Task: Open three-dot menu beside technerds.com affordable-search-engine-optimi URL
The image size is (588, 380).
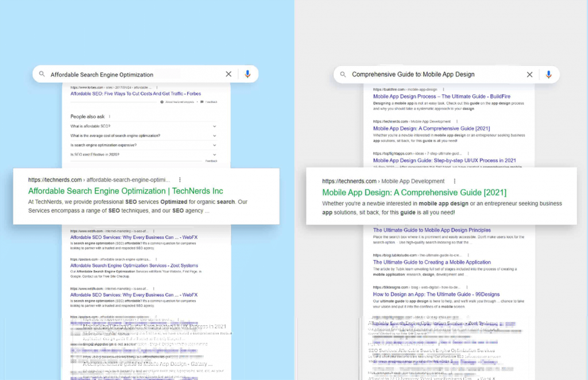Action: [x=180, y=180]
